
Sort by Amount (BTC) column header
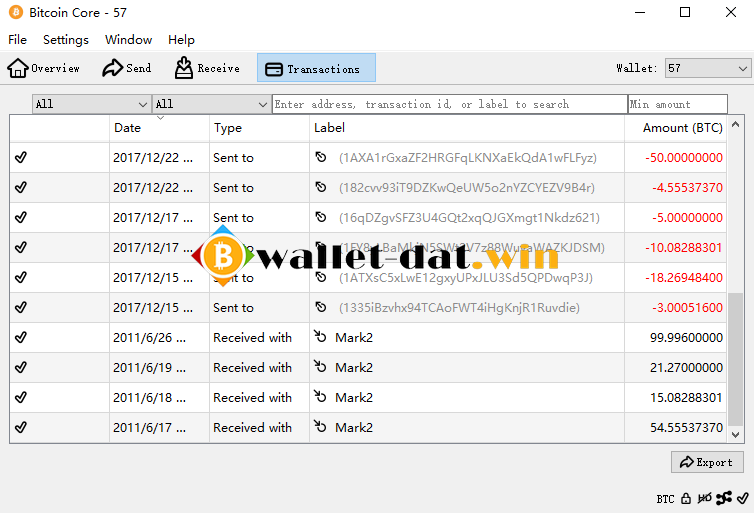pyautogui.click(x=676, y=128)
